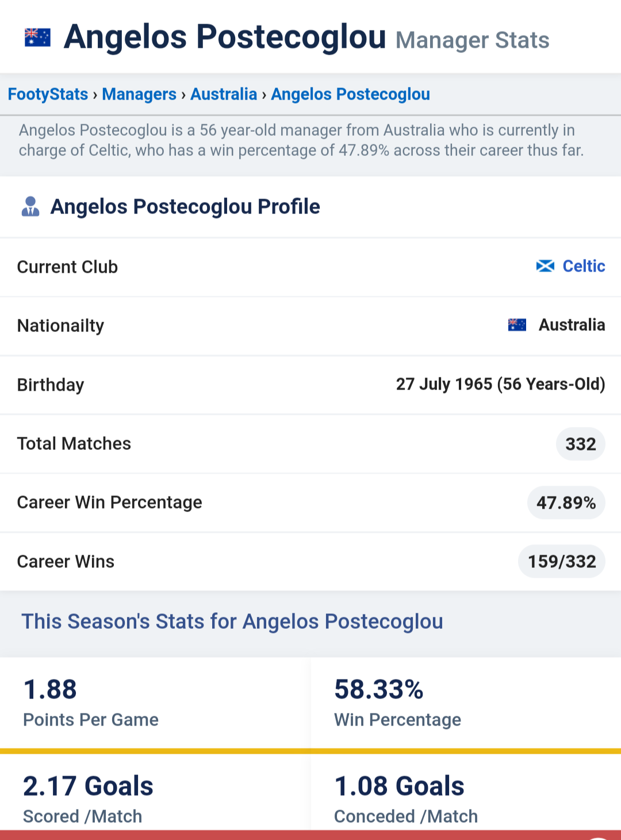Click the manager profile icon
Viewport: 621px width, 840px height.
(30, 207)
